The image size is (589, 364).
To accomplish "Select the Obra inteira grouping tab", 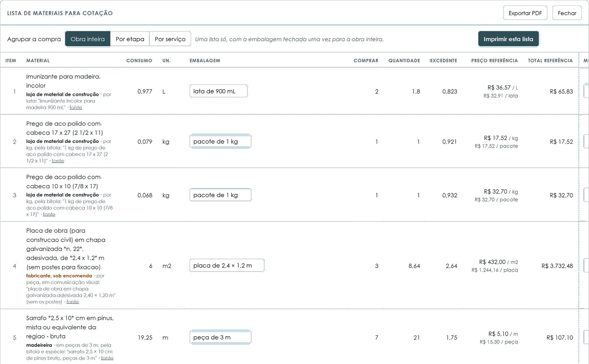I will (x=88, y=39).
